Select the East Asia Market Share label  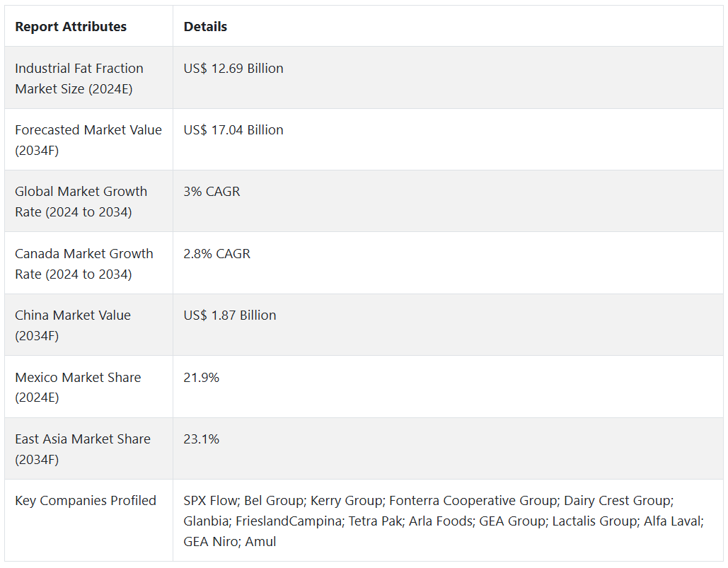coord(83,449)
